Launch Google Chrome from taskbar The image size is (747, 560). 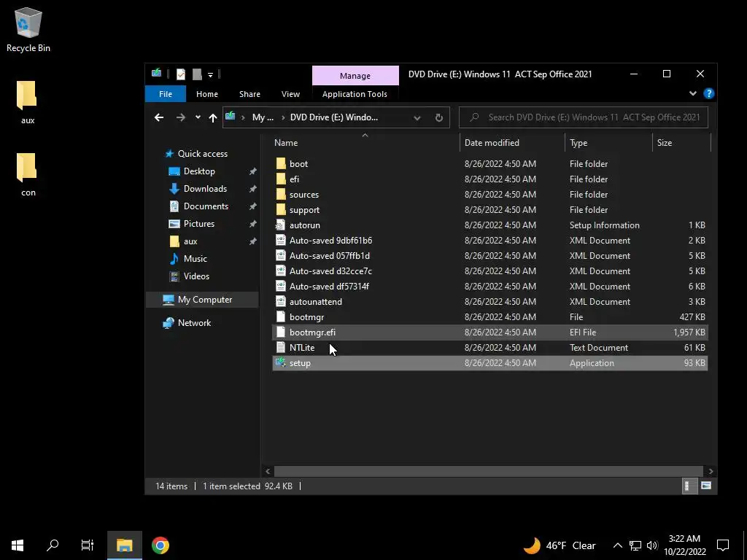pyautogui.click(x=160, y=545)
